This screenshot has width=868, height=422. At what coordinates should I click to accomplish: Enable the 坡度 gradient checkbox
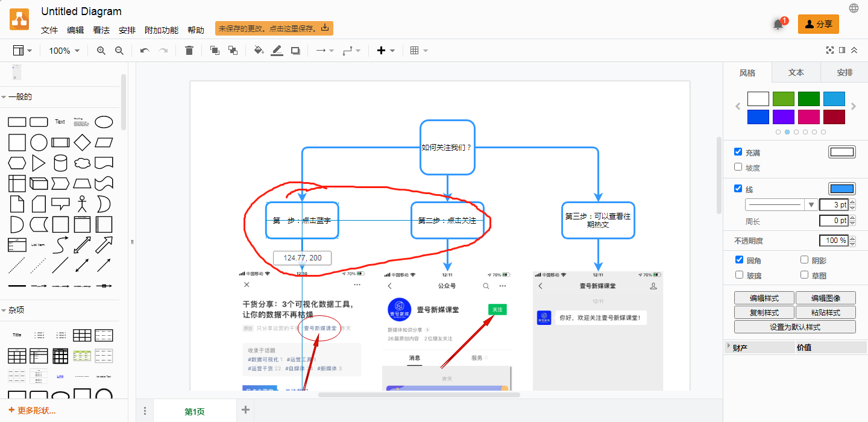[x=738, y=167]
